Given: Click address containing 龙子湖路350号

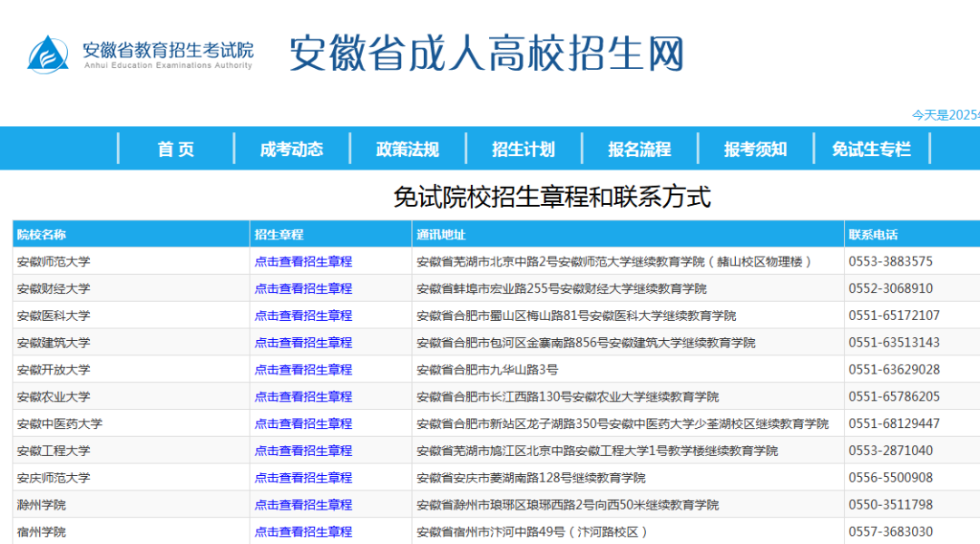Looking at the screenshot, I should (622, 423).
